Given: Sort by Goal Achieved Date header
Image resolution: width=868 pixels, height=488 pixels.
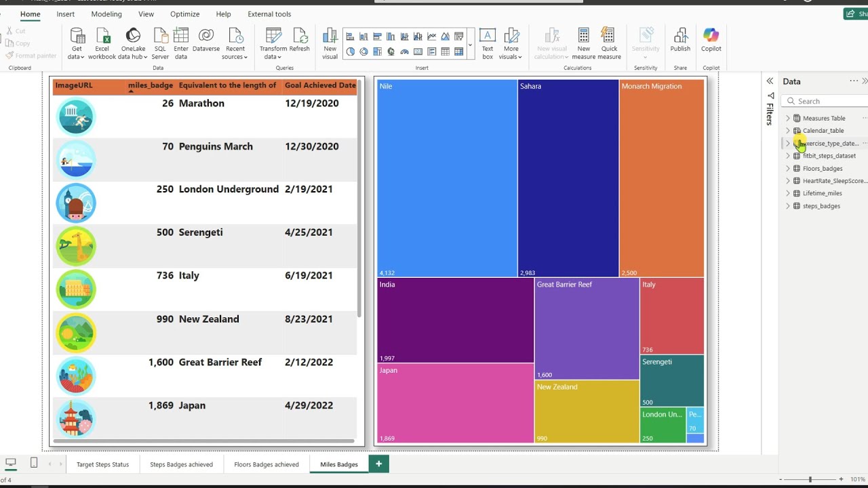Looking at the screenshot, I should point(320,85).
